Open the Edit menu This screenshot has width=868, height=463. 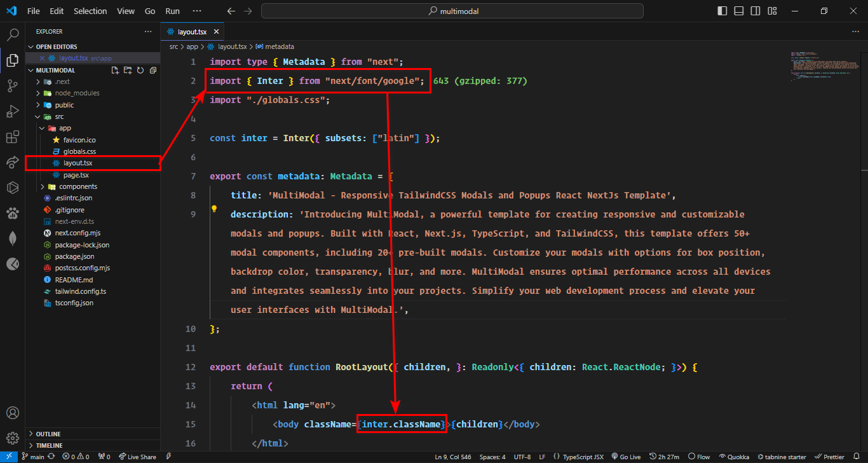point(57,11)
